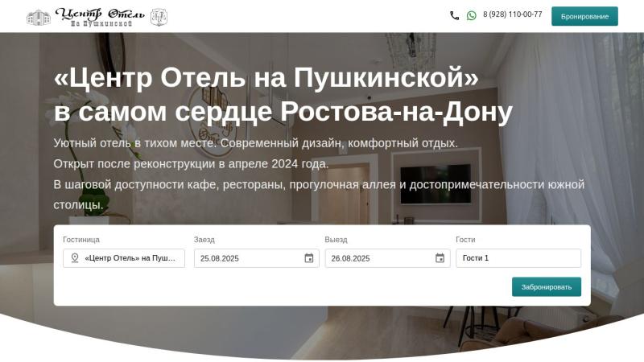Click the Выезд field label

coord(336,240)
